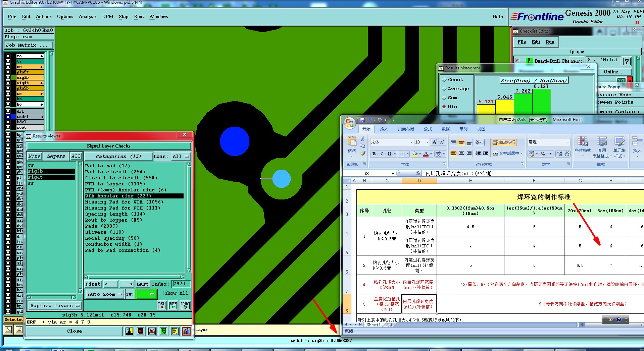Click the Last button in Results viewer
The height and width of the screenshot is (351, 644).
pyautogui.click(x=143, y=284)
